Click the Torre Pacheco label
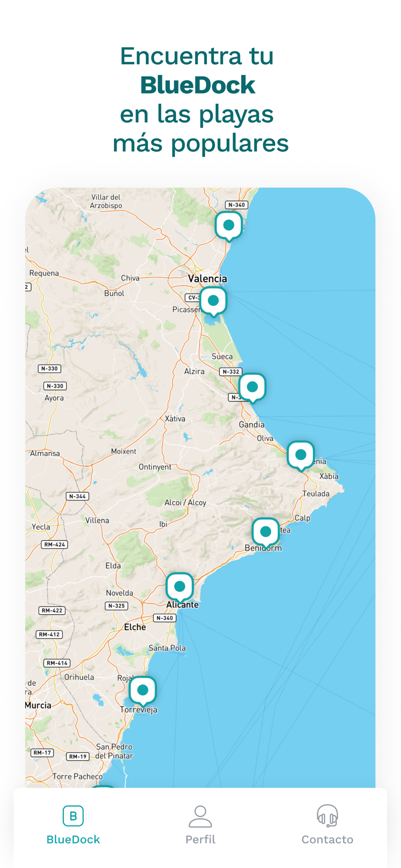Screen dimensions: 401x868 coord(78,776)
